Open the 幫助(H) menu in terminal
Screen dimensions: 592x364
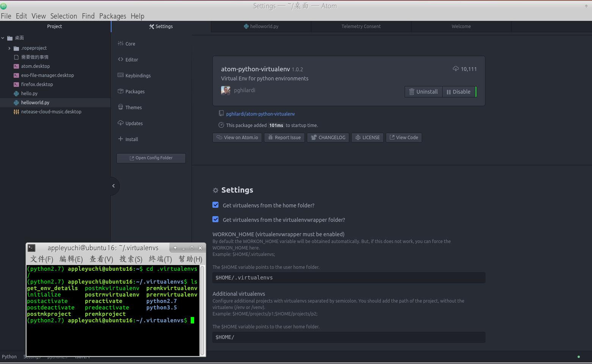pos(190,259)
